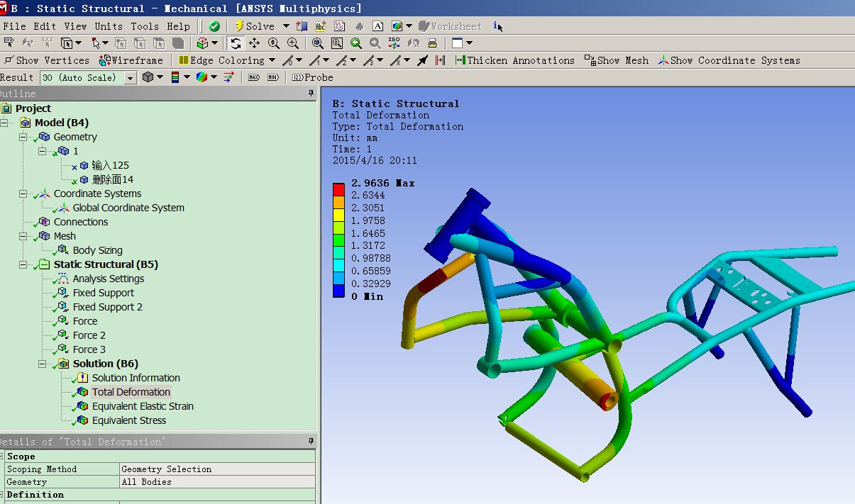Viewport: 855px width, 504px height.
Task: Select the Connections node
Action: [81, 222]
